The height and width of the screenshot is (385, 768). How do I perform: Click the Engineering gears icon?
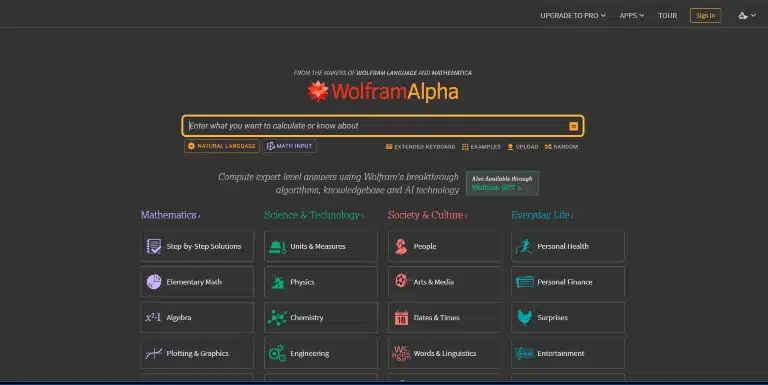277,353
